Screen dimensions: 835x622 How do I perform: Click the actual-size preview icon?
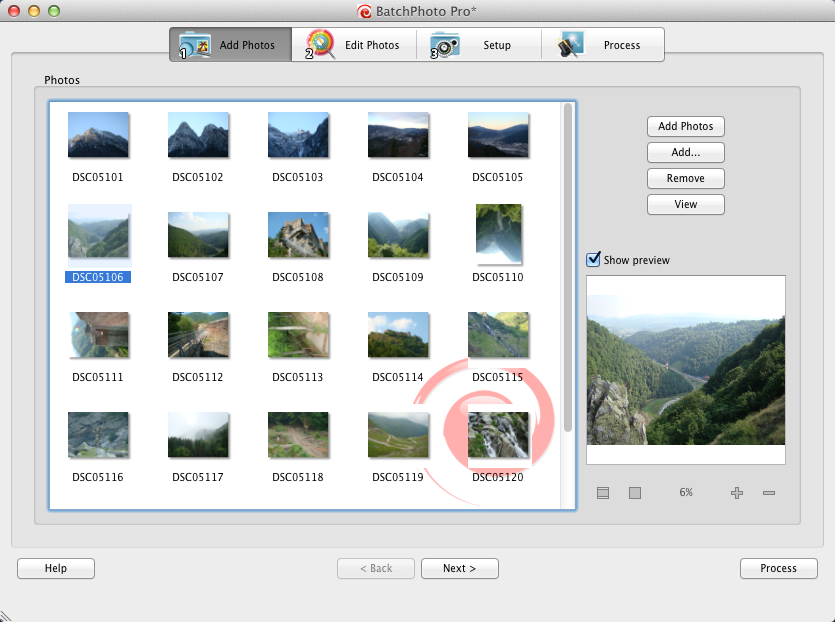pos(635,493)
